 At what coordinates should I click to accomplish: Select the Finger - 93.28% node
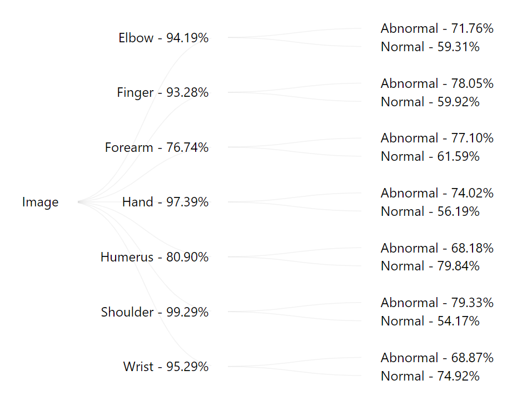[x=162, y=92]
